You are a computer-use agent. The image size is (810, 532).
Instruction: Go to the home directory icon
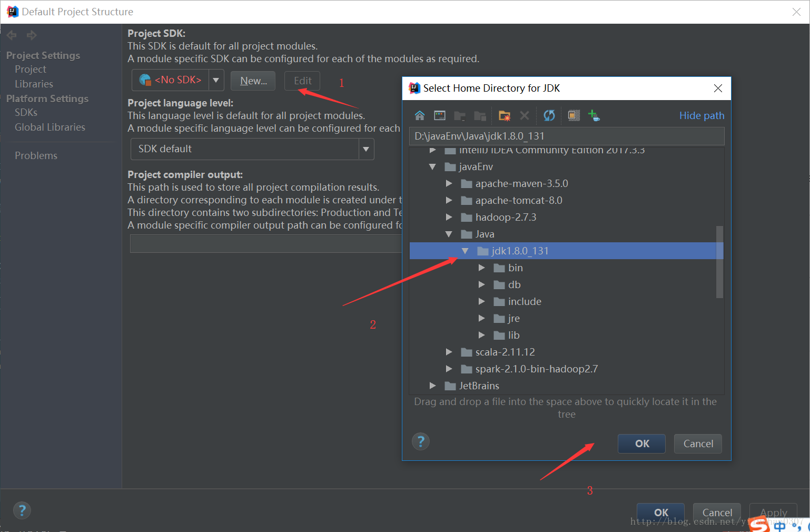[420, 115]
